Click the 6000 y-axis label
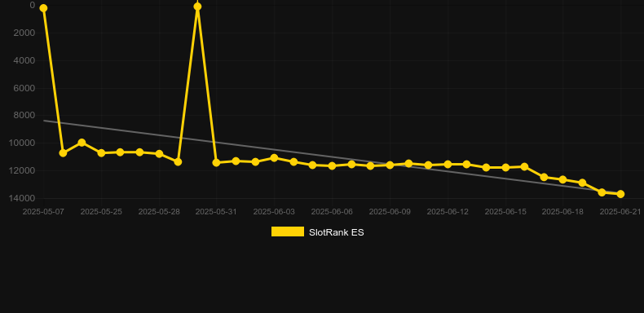644x313 pixels. click(24, 88)
